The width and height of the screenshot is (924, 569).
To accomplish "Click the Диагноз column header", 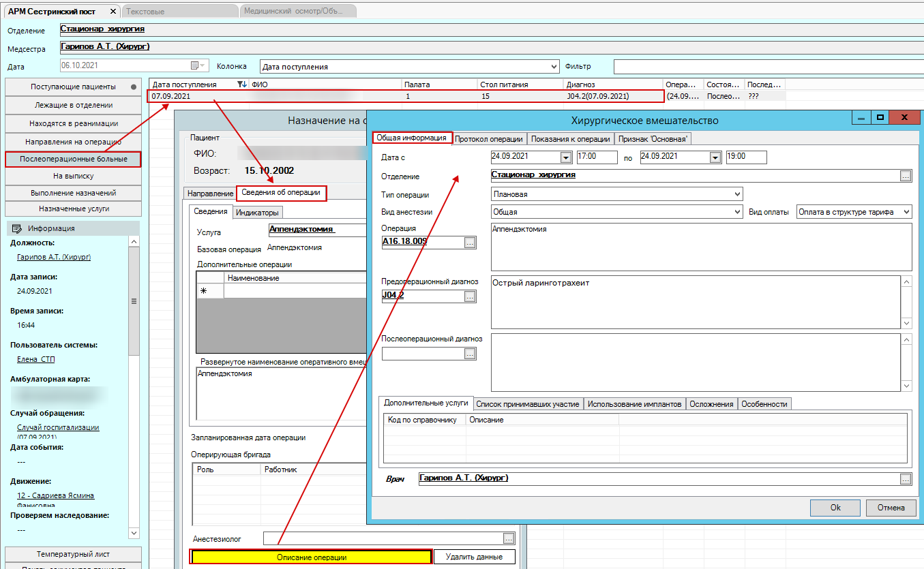I will click(613, 84).
